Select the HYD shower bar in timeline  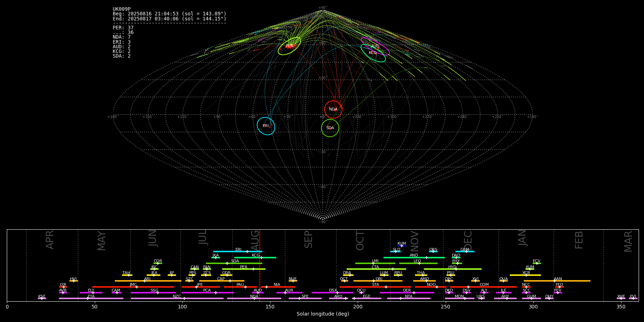453,269
